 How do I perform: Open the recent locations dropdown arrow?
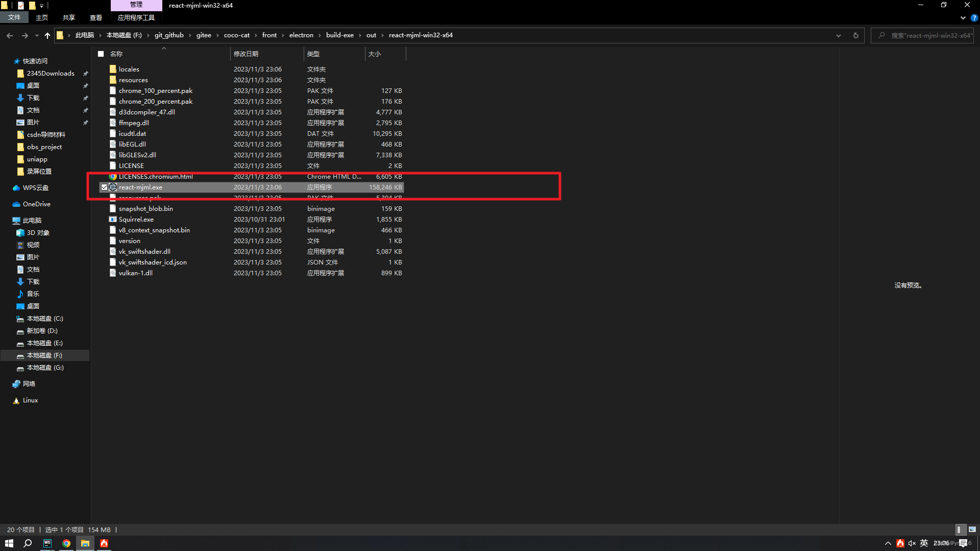37,35
